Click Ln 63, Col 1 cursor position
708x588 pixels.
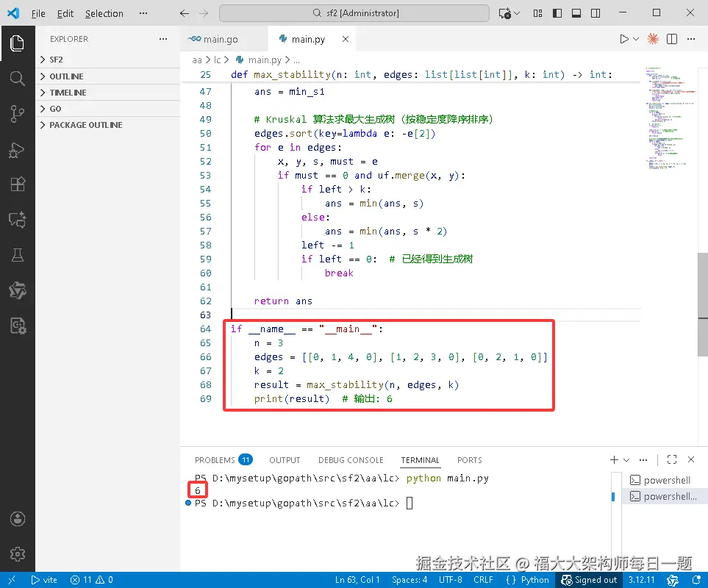click(x=357, y=580)
